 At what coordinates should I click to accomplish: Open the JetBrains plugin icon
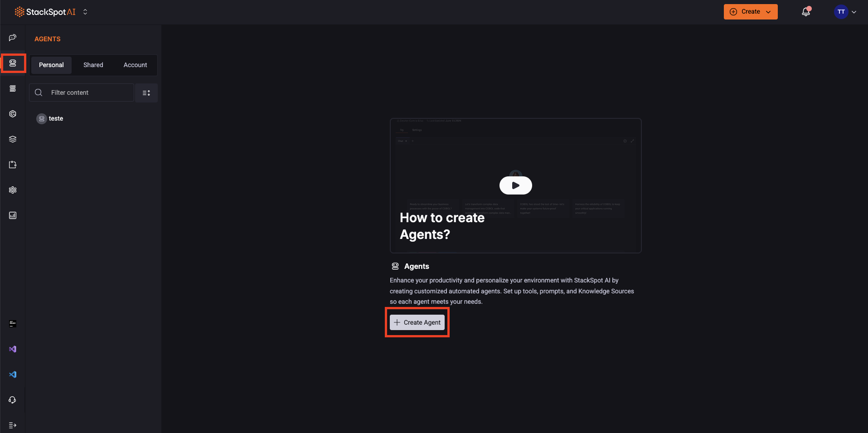12,324
